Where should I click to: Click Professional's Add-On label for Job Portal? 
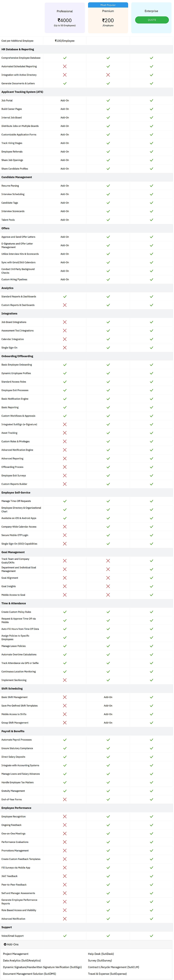[x=65, y=100]
